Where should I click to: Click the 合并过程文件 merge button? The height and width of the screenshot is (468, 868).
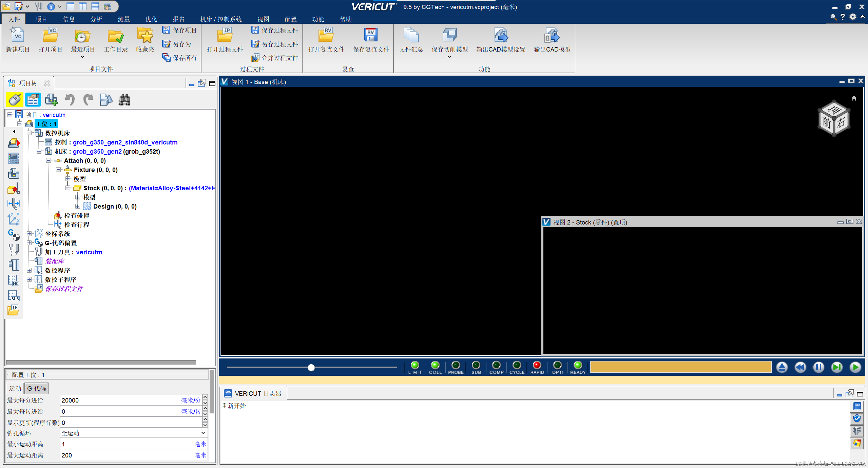(x=274, y=58)
